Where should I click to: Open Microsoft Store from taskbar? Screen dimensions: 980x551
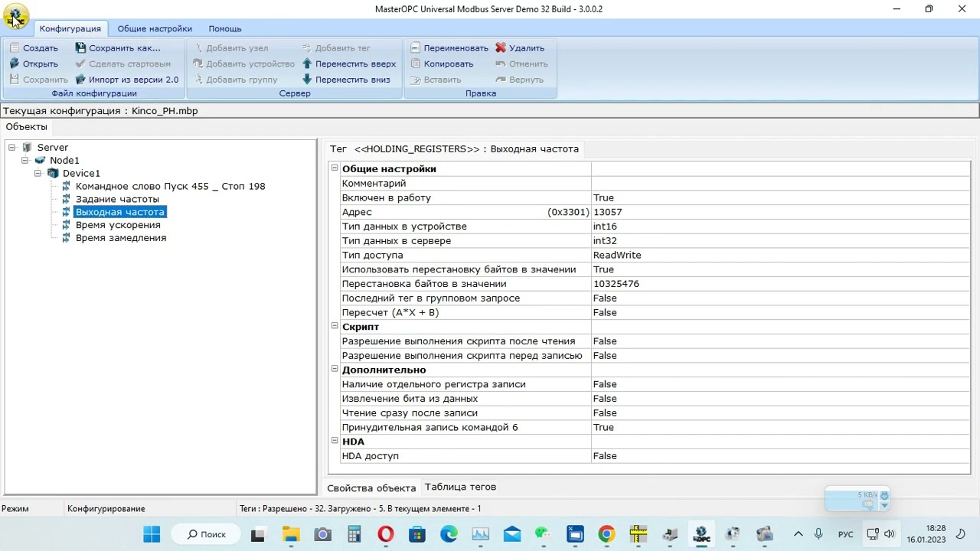point(417,534)
